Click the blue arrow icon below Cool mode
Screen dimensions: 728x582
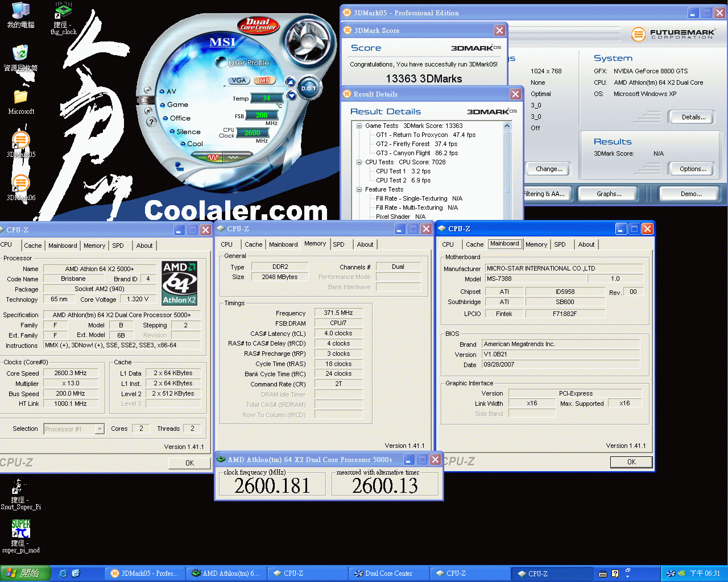(x=179, y=166)
